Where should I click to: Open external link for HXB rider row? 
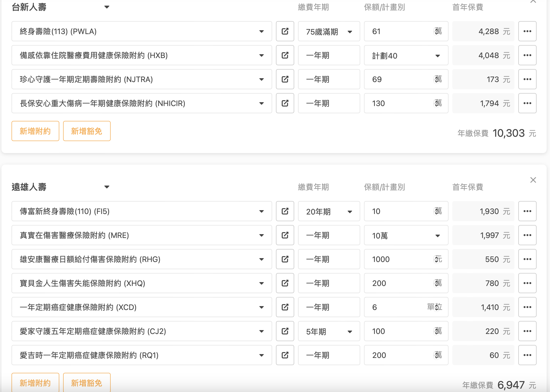tap(285, 55)
